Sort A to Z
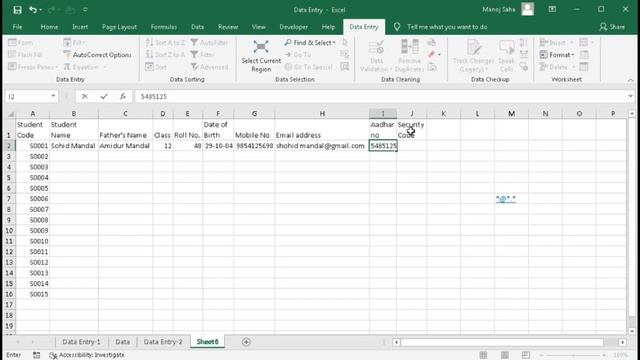 click(165, 42)
